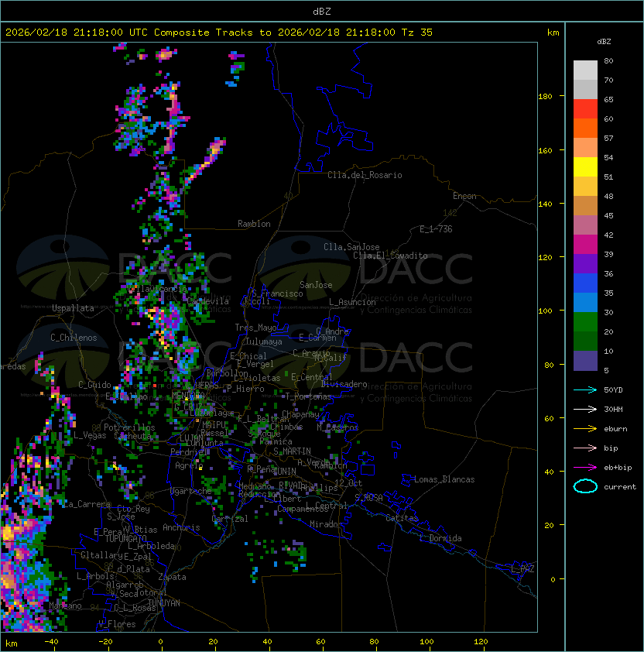The height and width of the screenshot is (652, 644).
Task: Click the 'TUNUYAN' map label
Action: coord(164,603)
